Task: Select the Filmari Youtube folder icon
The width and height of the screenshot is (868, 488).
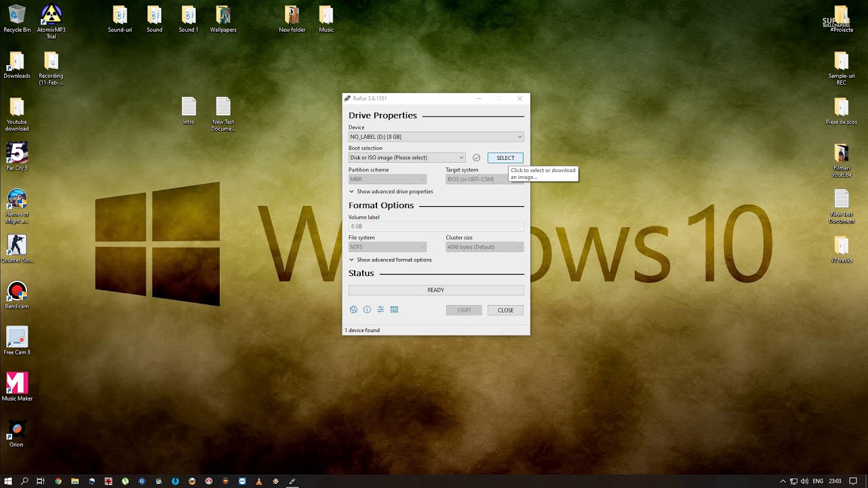Action: [x=842, y=161]
